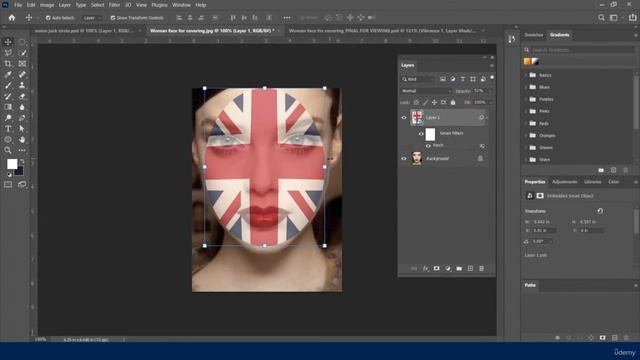The image size is (640, 360).
Task: Create new adjustment layer icon
Action: 448,269
